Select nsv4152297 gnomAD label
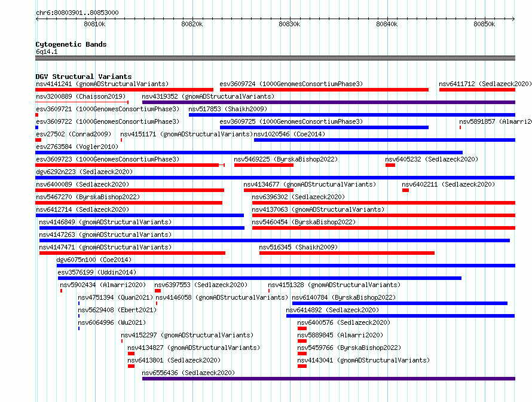 point(187,335)
